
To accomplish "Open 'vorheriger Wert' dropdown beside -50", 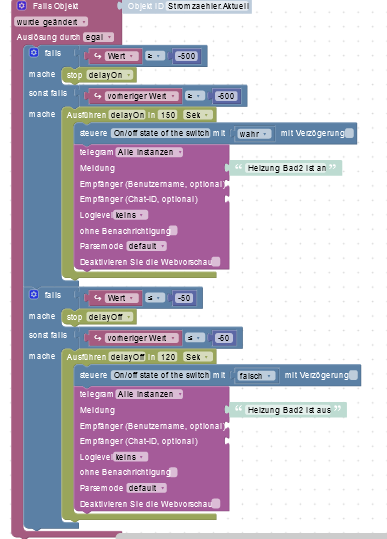I will (x=142, y=338).
